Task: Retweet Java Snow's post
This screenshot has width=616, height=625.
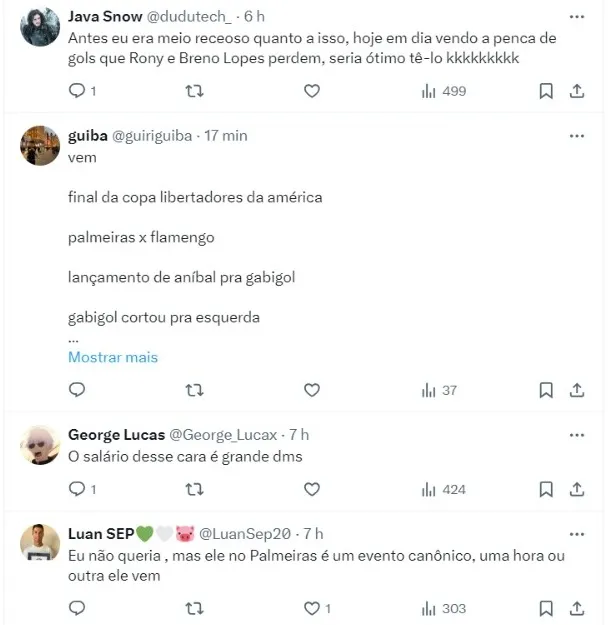Action: pos(196,91)
